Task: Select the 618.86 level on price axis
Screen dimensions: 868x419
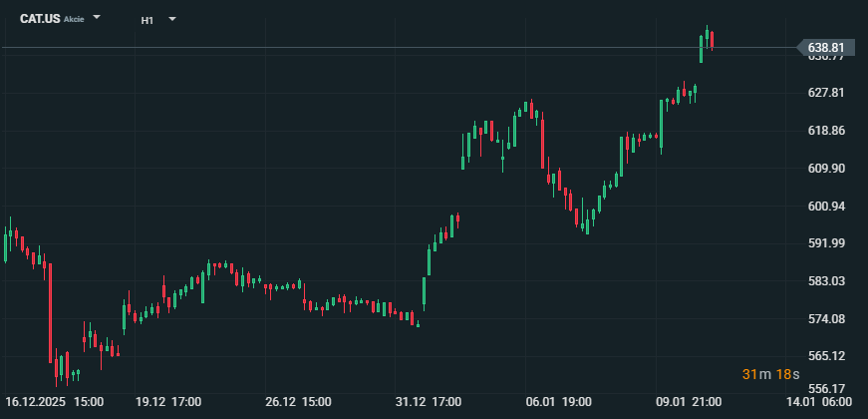Action: click(825, 131)
